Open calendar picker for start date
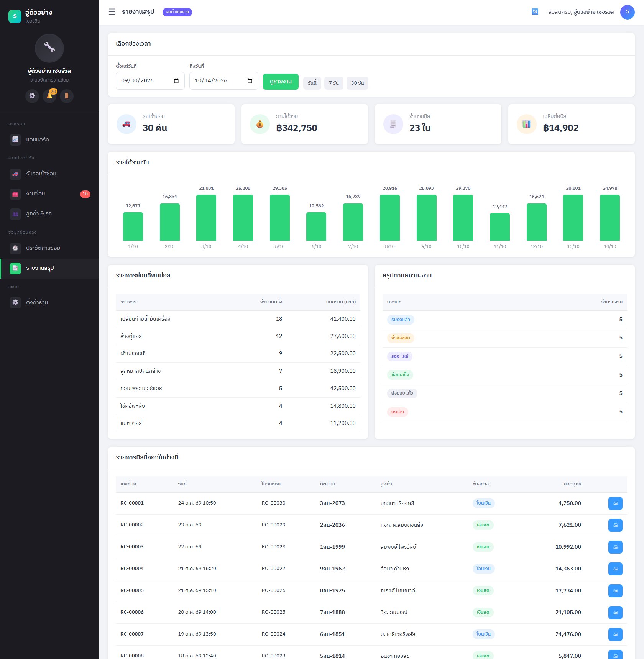644x659 pixels. click(176, 81)
